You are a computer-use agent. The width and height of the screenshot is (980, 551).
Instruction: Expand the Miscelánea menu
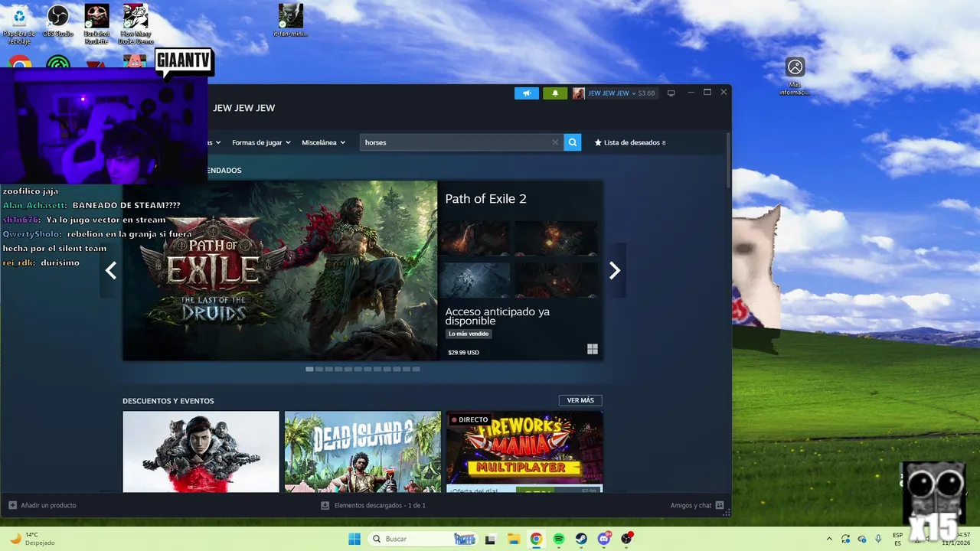323,142
